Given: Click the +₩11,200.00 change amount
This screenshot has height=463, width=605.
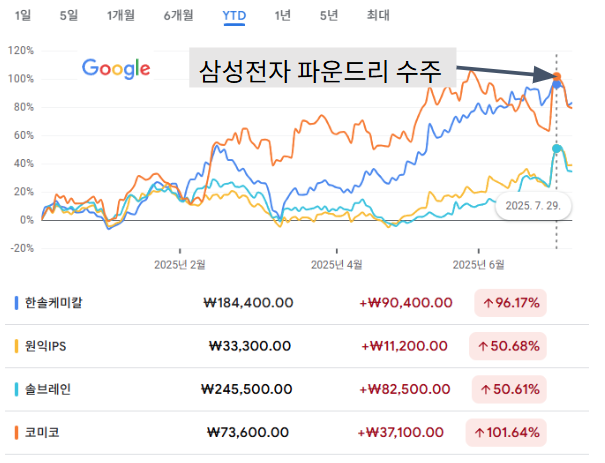Looking at the screenshot, I should click(x=404, y=346).
